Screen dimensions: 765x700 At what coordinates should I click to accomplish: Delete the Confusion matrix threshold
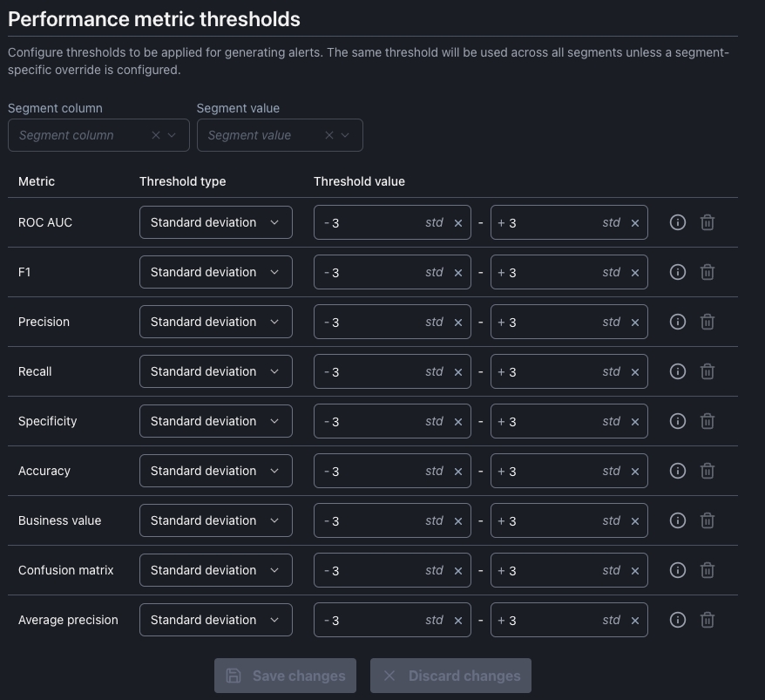[707, 570]
